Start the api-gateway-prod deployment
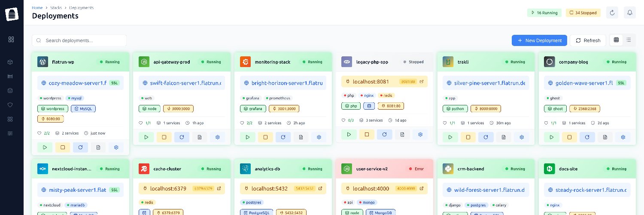The width and height of the screenshot is (644, 215). click(x=146, y=137)
